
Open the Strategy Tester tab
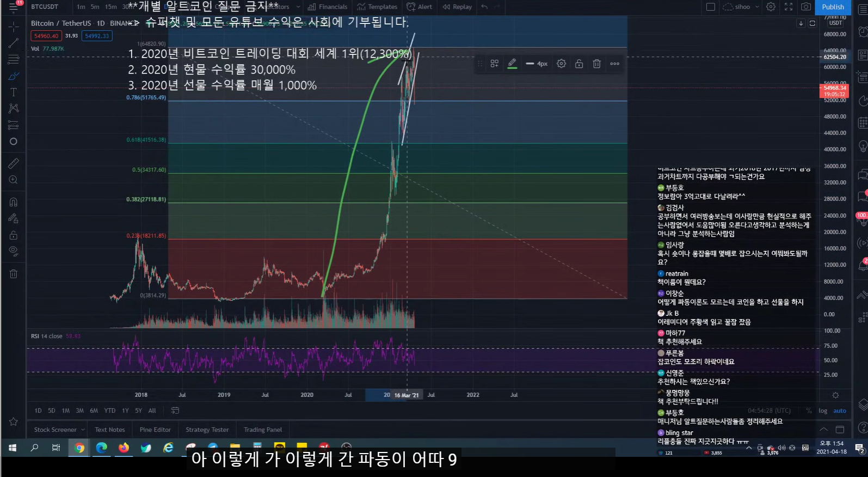click(x=207, y=430)
